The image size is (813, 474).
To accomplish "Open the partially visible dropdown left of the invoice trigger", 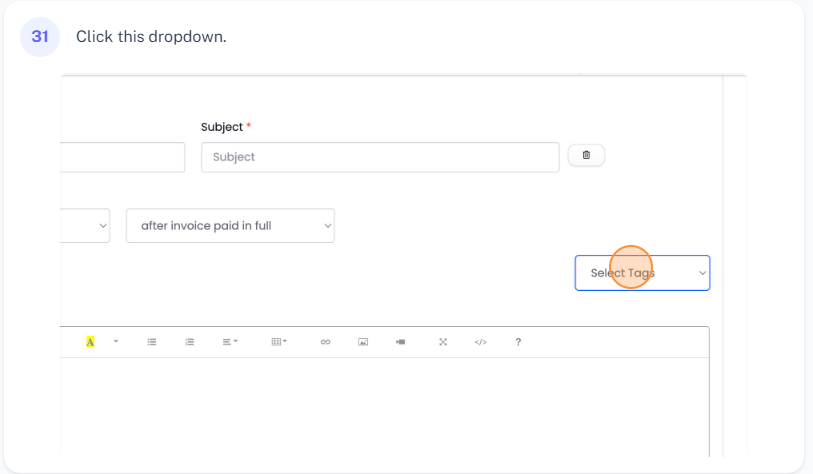I will (x=86, y=226).
